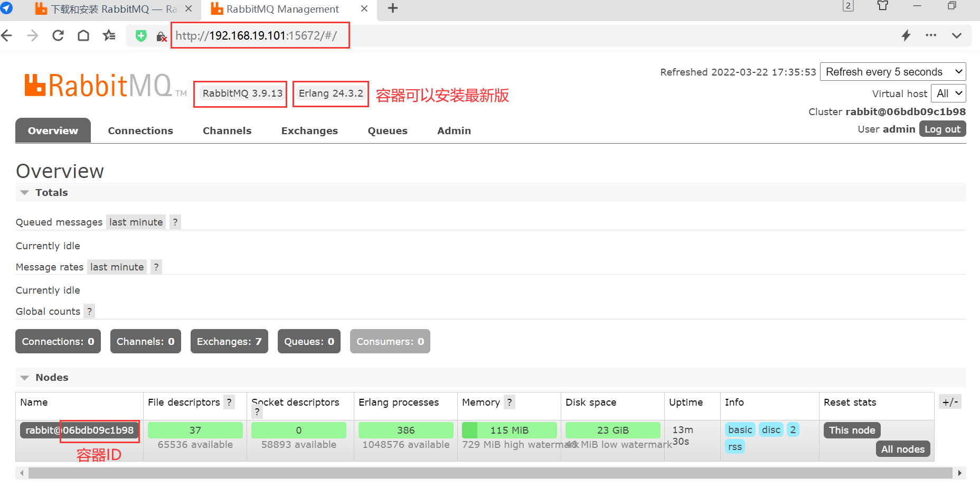Toggle node columns with +/- button
This screenshot has width=980, height=487.
click(x=950, y=402)
